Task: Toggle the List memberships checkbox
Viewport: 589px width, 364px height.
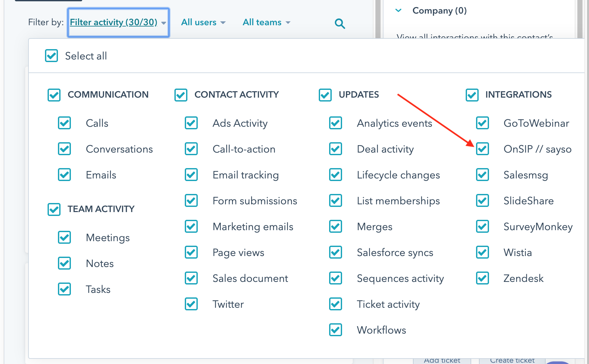Action: pyautogui.click(x=336, y=200)
